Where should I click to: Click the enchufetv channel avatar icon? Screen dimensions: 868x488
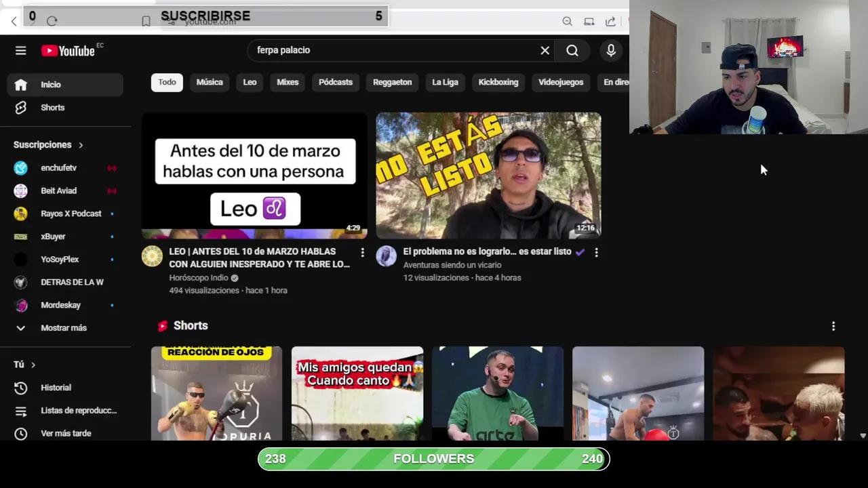[21, 168]
